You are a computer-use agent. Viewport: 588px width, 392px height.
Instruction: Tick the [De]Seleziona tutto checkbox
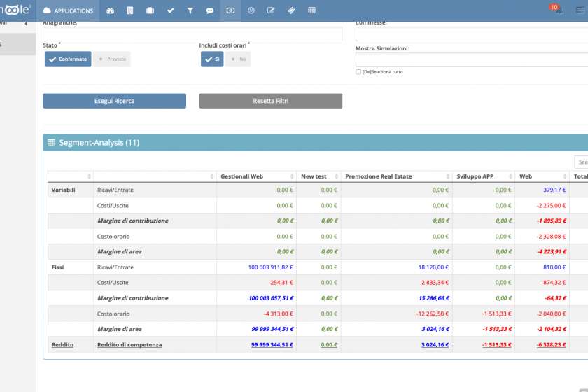tap(358, 71)
